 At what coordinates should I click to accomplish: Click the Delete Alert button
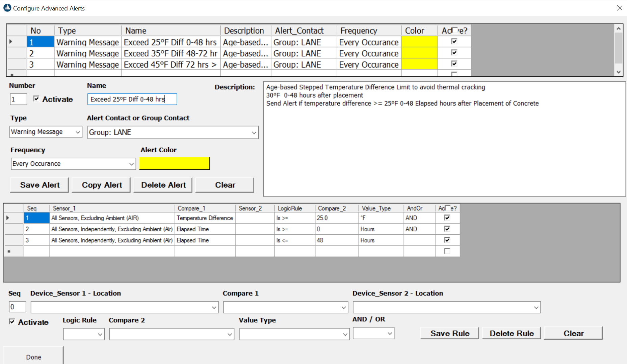pos(163,185)
